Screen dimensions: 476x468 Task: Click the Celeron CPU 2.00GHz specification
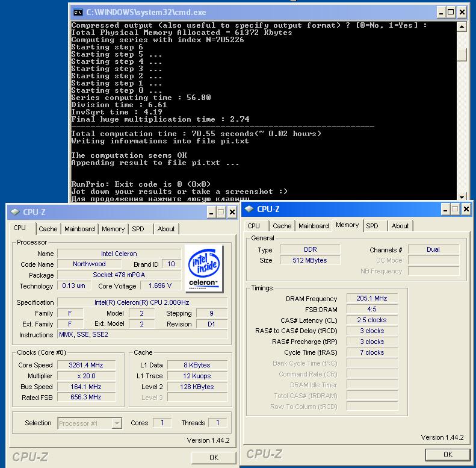pyautogui.click(x=142, y=302)
